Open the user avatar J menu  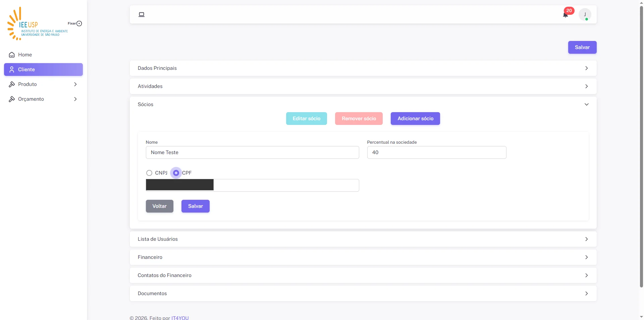(585, 14)
